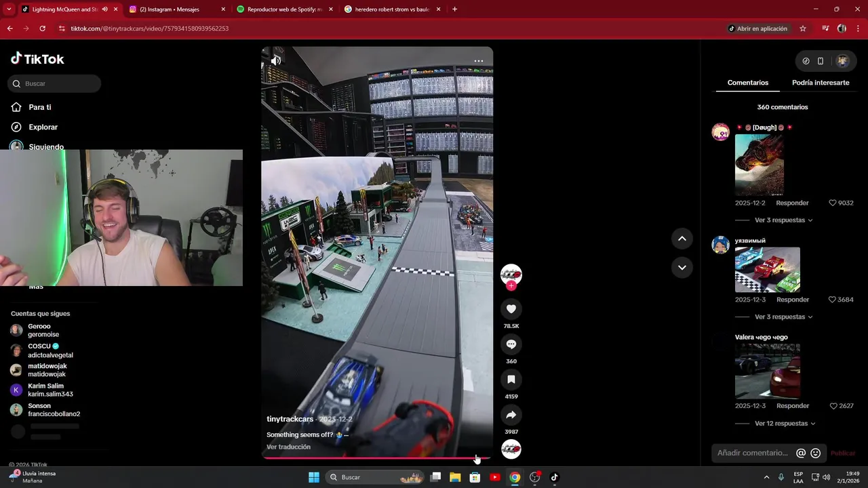The width and height of the screenshot is (868, 488).
Task: Like уязвимый's comment with 3684 likes
Action: coord(833,300)
